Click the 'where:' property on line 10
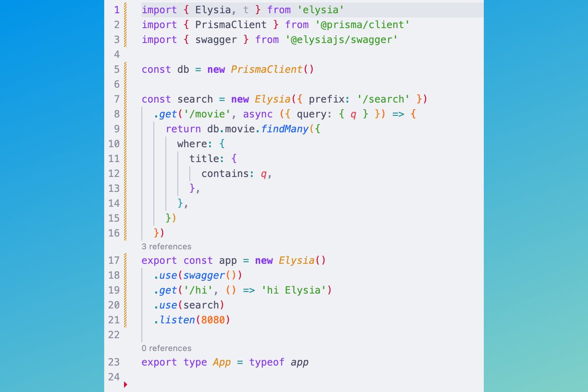This screenshot has height=392, width=588. click(195, 144)
